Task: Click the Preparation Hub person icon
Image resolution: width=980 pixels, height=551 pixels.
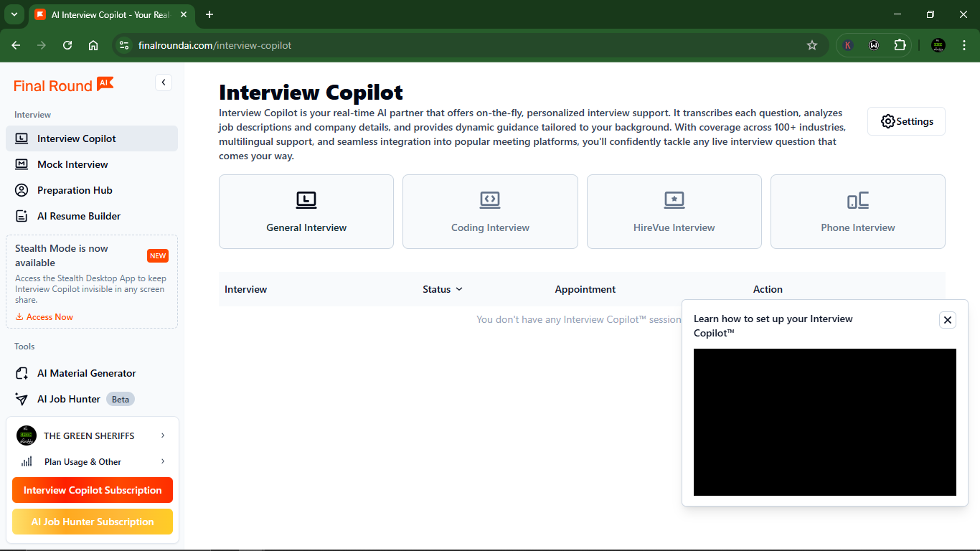Action: pos(22,190)
